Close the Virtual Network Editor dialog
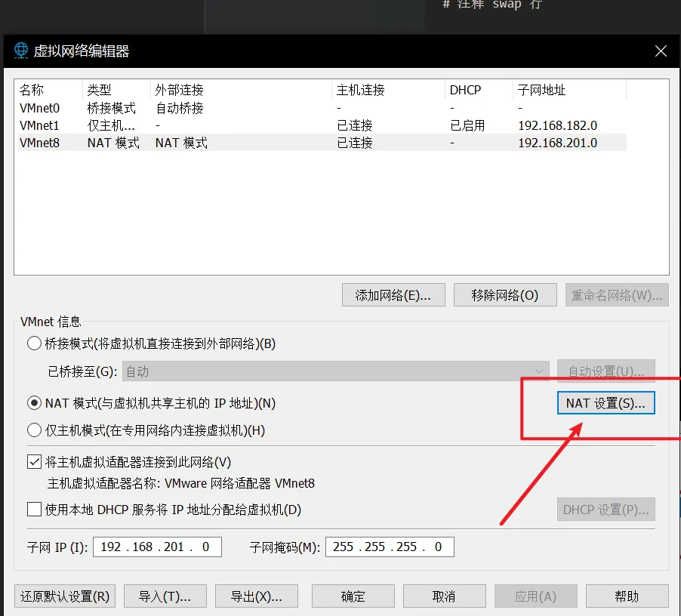 (x=661, y=51)
